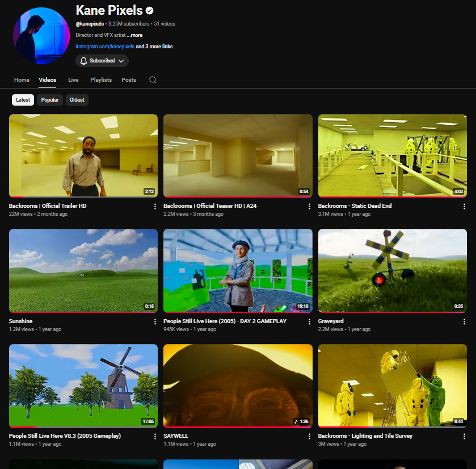Image resolution: width=476 pixels, height=469 pixels.
Task: Play the Sunshine green hills thumbnail
Action: click(83, 271)
